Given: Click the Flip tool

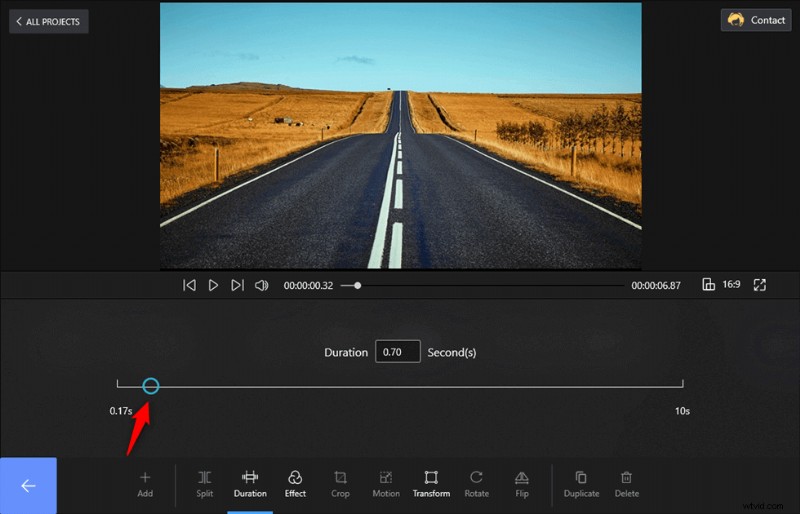Looking at the screenshot, I should coord(521,484).
